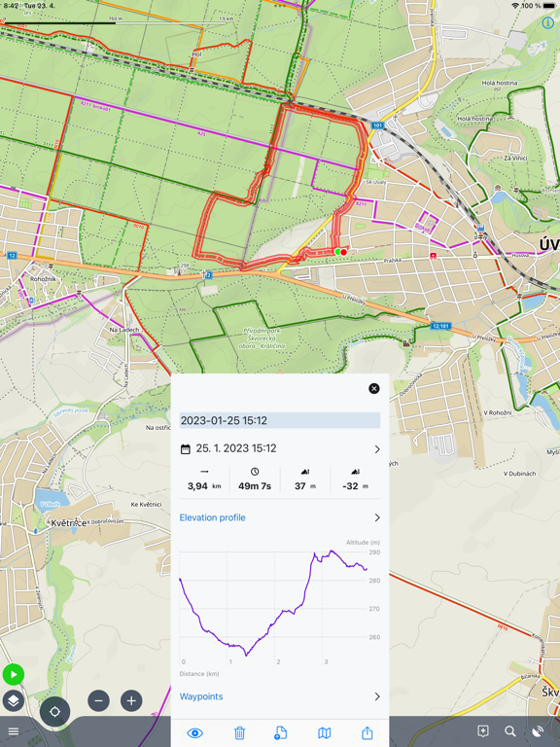Click the Květnice town label on map

point(68,523)
